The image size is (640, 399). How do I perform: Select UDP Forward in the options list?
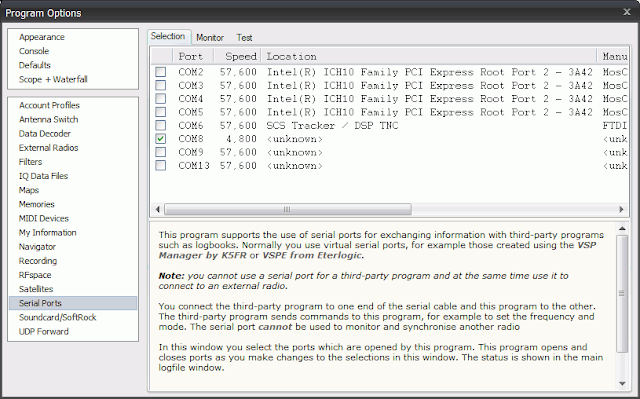pyautogui.click(x=44, y=332)
